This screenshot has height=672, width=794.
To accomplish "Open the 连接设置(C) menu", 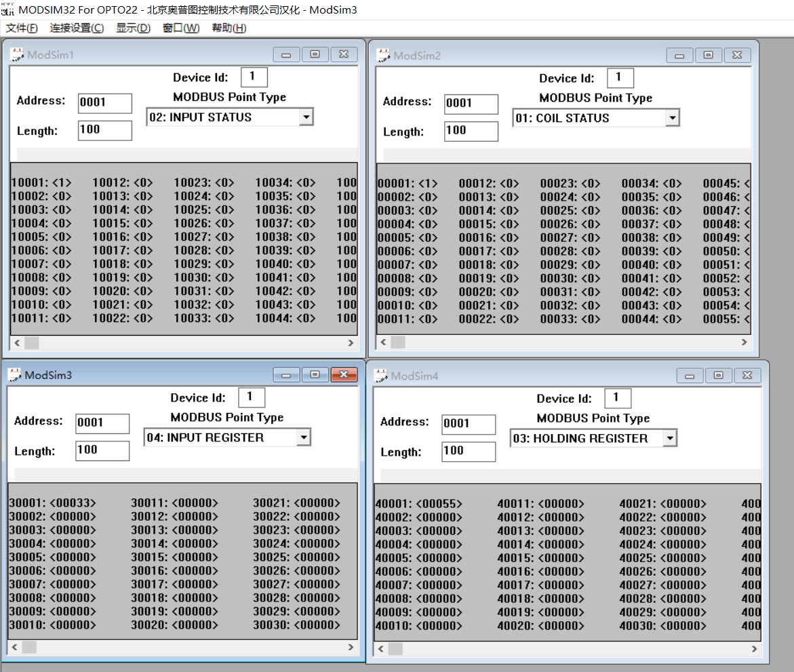I will [77, 28].
